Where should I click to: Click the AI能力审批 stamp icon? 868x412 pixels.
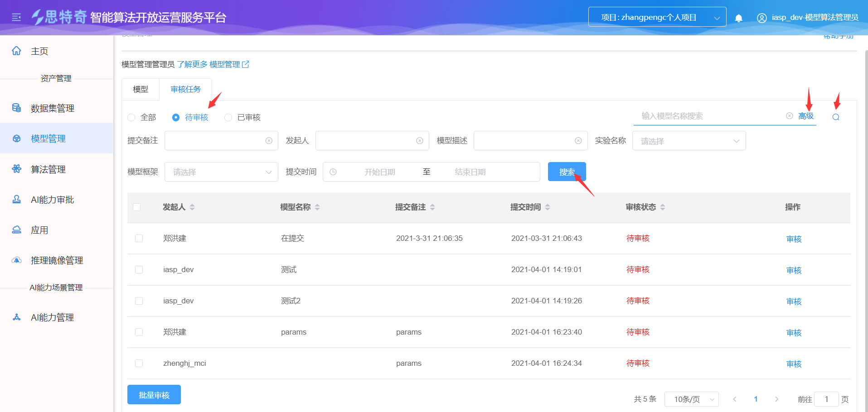[x=16, y=199]
